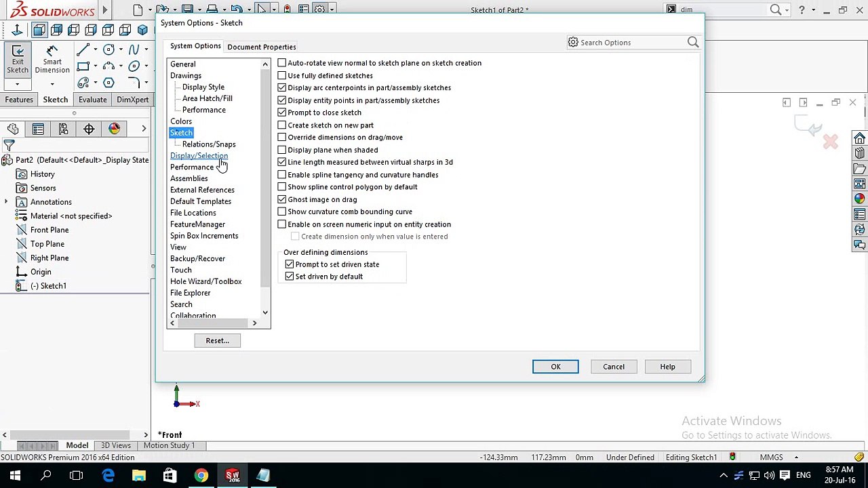Open the PropertyManager tab icon
Screen dimensions: 868x488
click(38, 129)
